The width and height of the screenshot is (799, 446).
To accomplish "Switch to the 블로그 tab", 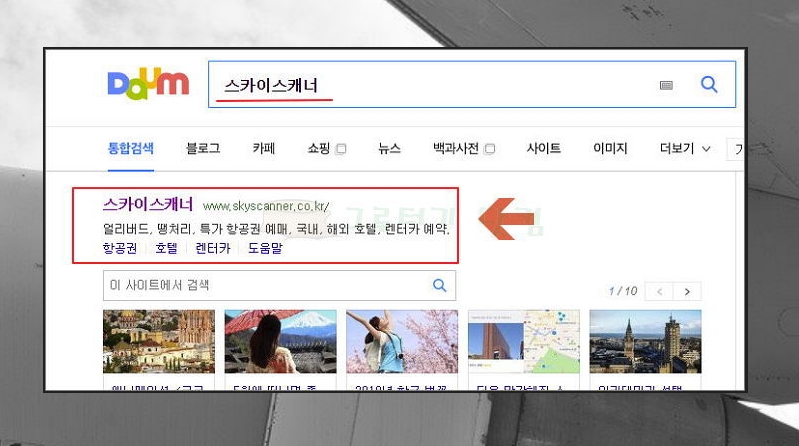I will pos(203,148).
